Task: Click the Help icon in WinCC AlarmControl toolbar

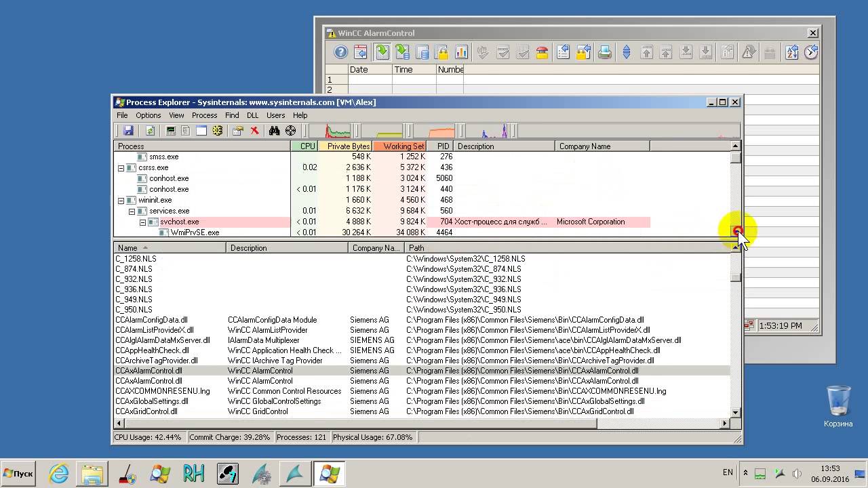Action: [340, 52]
